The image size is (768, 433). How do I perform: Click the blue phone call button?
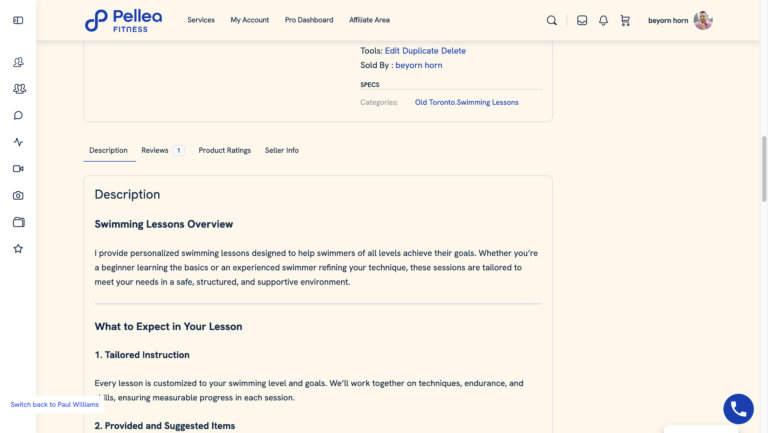click(738, 409)
